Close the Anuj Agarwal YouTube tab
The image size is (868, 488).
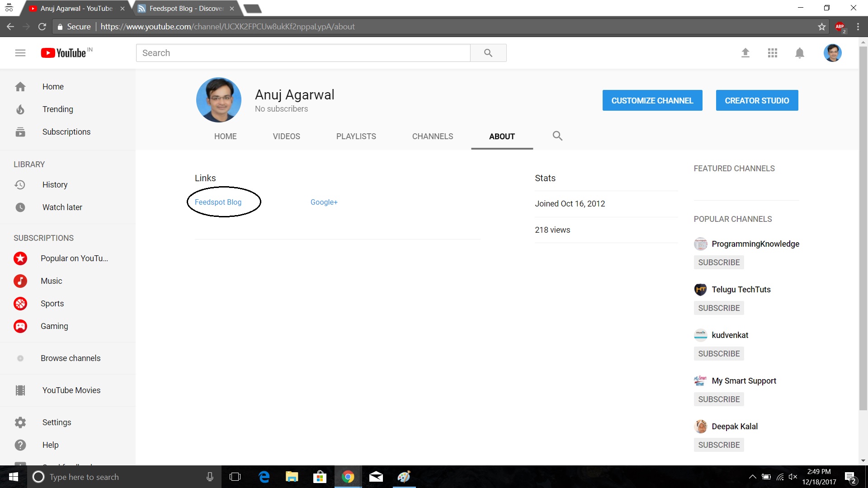coord(123,9)
